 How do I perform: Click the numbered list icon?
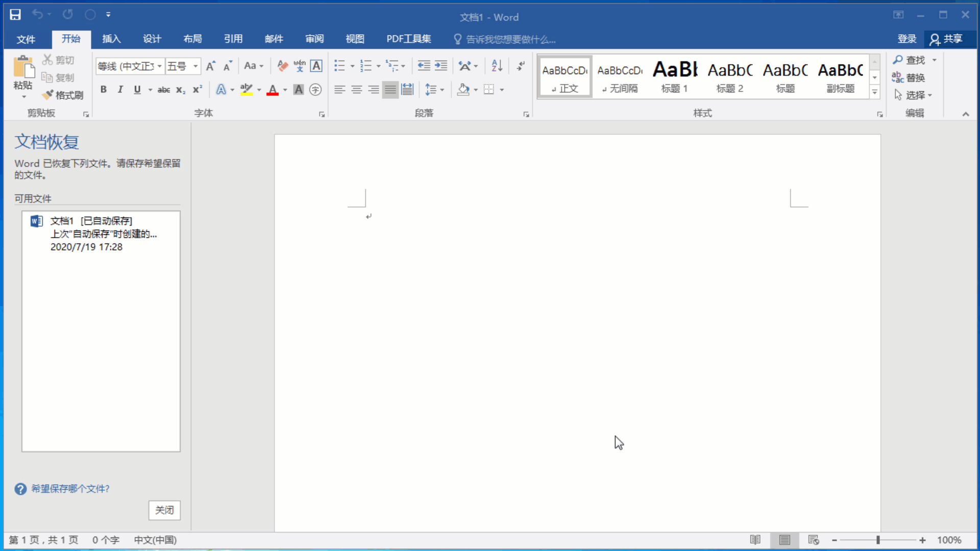365,66
